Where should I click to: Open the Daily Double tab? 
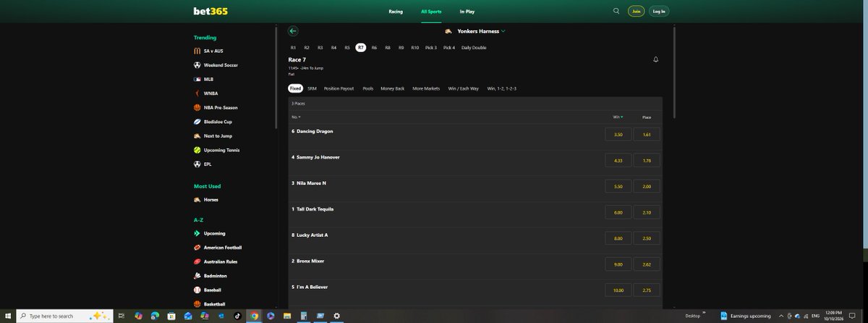[x=474, y=48]
